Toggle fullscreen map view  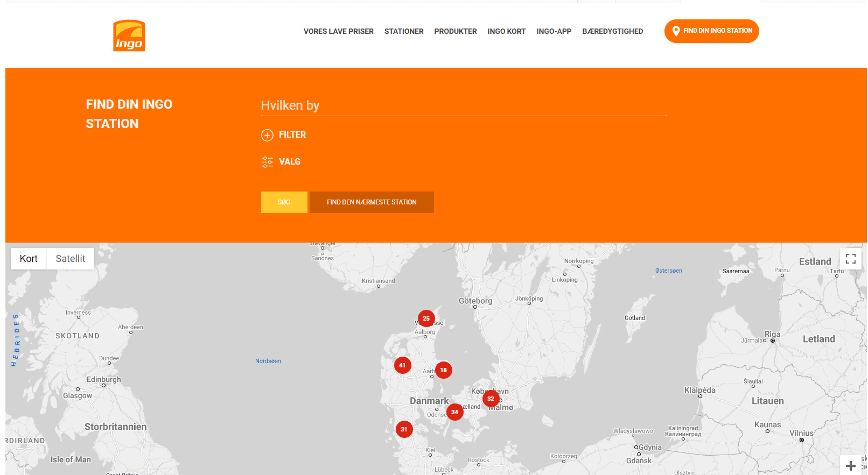(851, 259)
